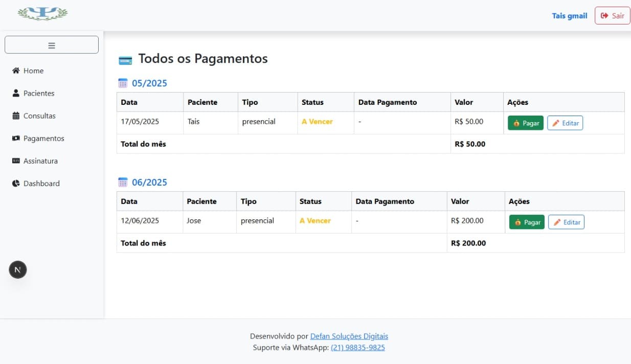Click the dark N floating circle button

tap(18, 269)
